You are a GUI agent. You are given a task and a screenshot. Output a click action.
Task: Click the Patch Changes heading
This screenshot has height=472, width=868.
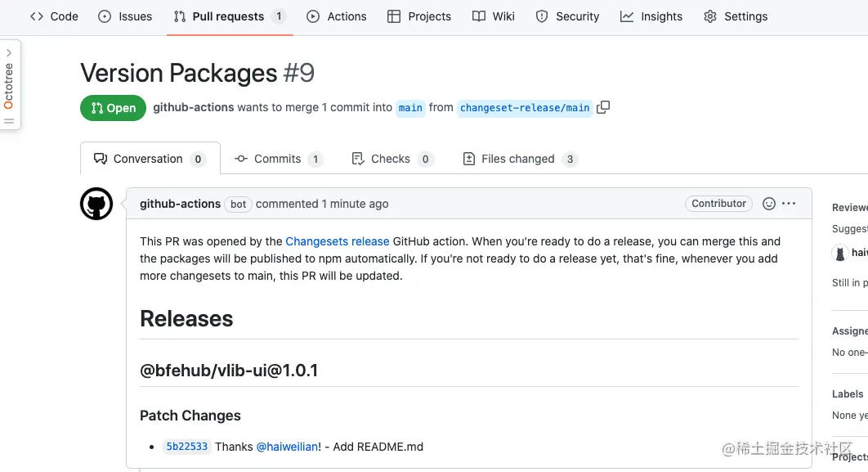pyautogui.click(x=190, y=416)
